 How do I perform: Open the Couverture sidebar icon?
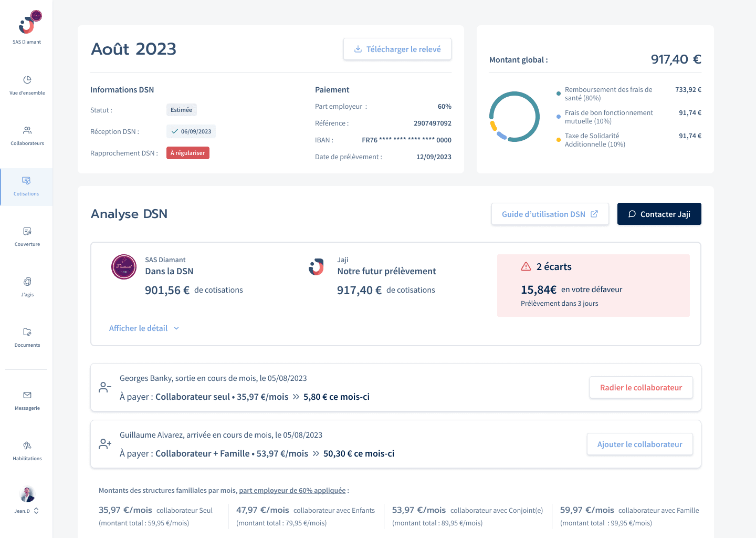pos(27,231)
